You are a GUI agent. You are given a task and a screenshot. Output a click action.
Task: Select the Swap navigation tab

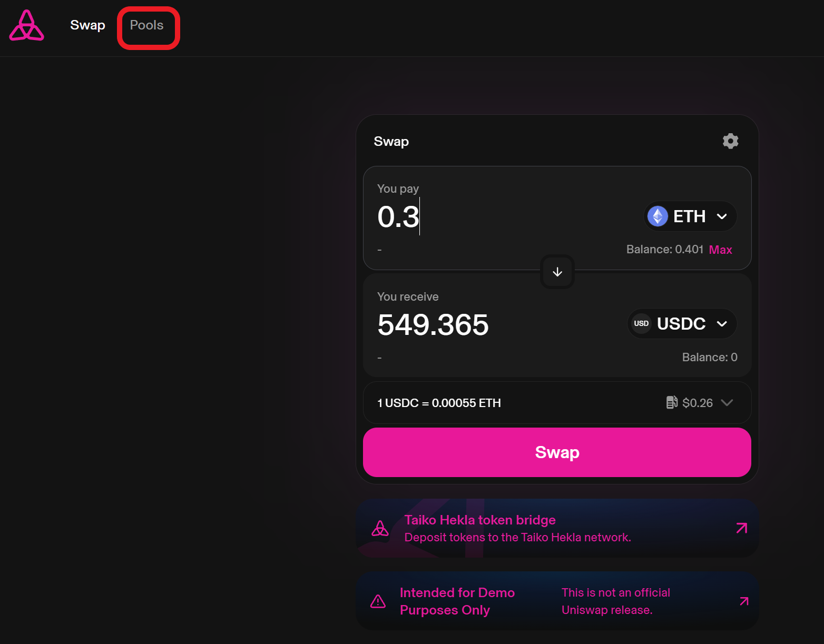(x=87, y=25)
